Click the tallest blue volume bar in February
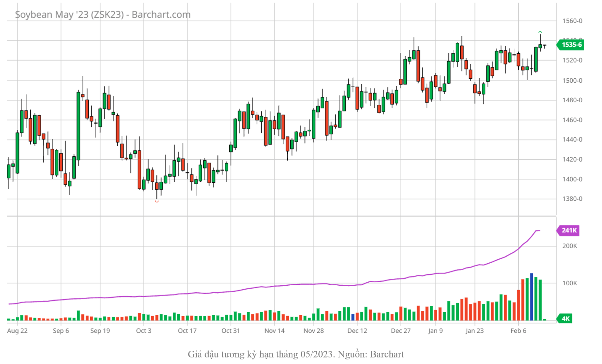Image resolution: width=602 pixels, height=364 pixels. pos(531,297)
